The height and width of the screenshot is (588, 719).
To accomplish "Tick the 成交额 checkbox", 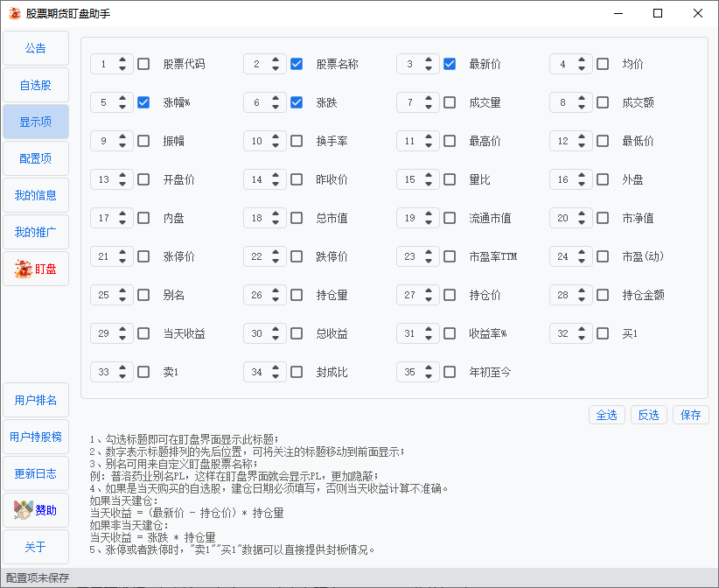I will pyautogui.click(x=603, y=102).
